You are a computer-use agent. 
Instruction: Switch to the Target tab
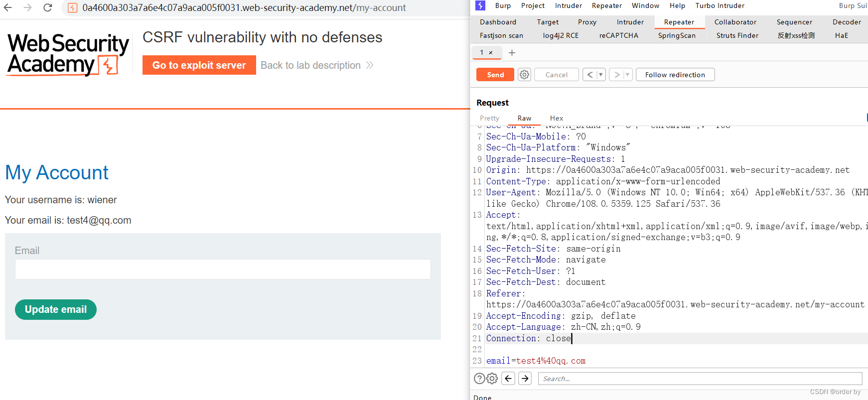click(548, 22)
